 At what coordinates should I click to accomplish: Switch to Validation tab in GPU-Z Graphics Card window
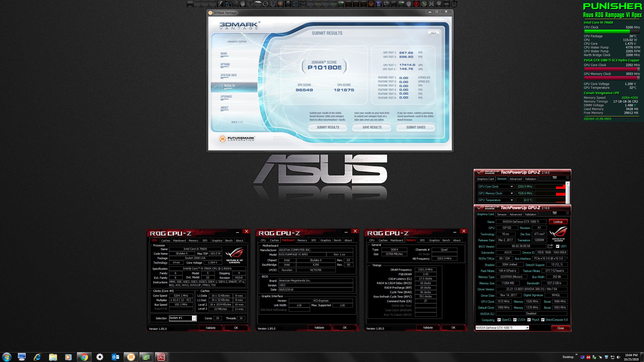531,214
